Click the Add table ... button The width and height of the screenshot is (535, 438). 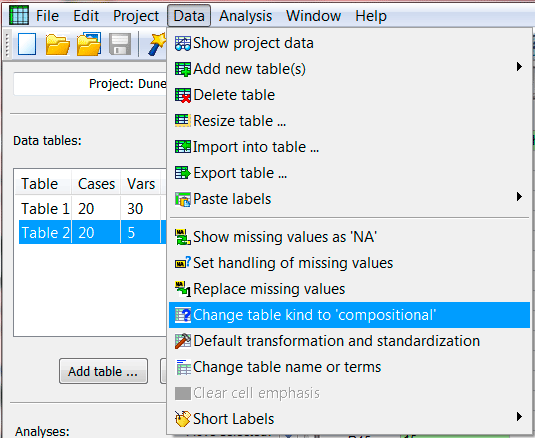pyautogui.click(x=103, y=371)
